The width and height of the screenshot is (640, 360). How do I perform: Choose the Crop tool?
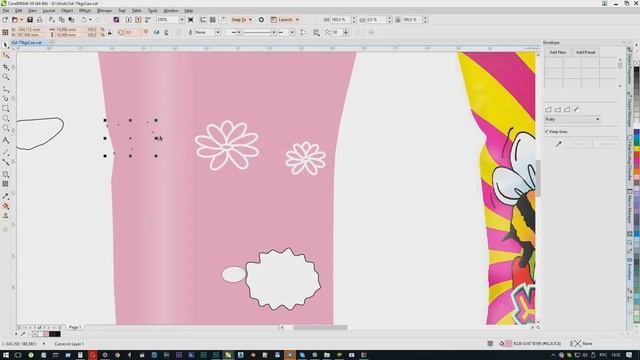[x=6, y=67]
